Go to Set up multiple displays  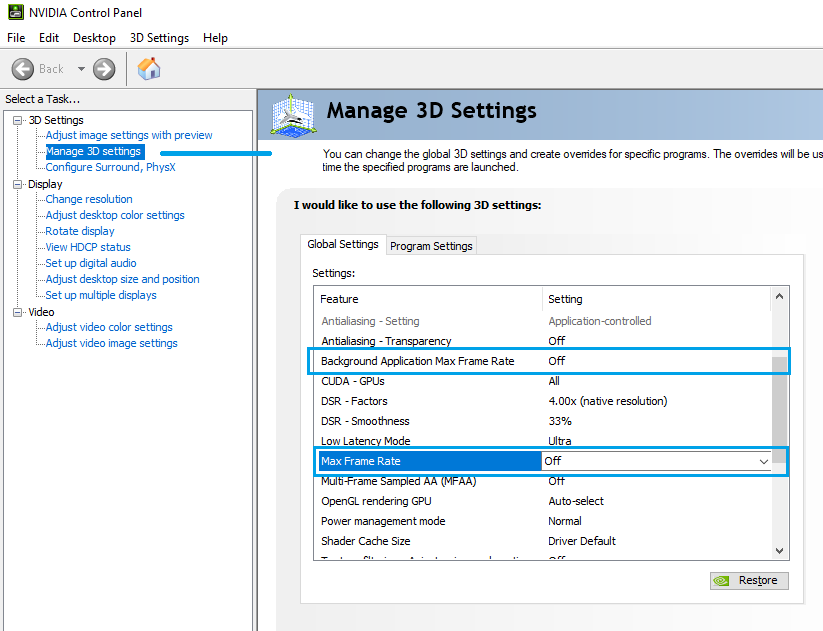(x=101, y=295)
